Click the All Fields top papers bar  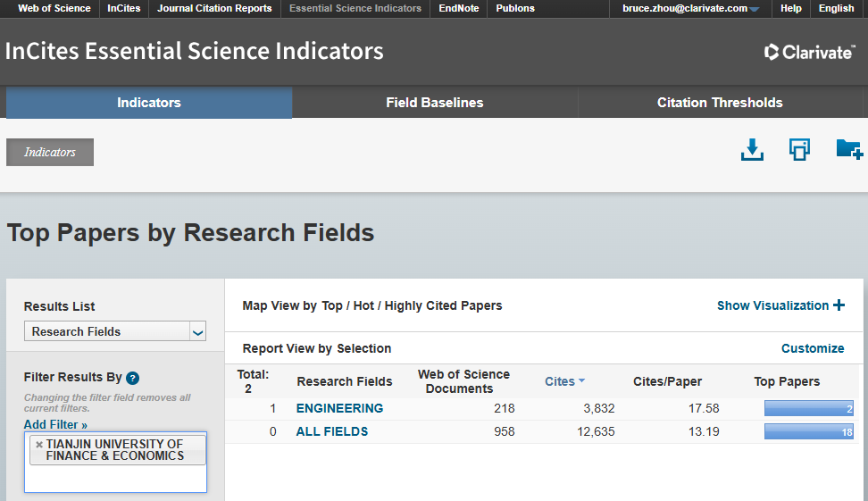click(808, 431)
